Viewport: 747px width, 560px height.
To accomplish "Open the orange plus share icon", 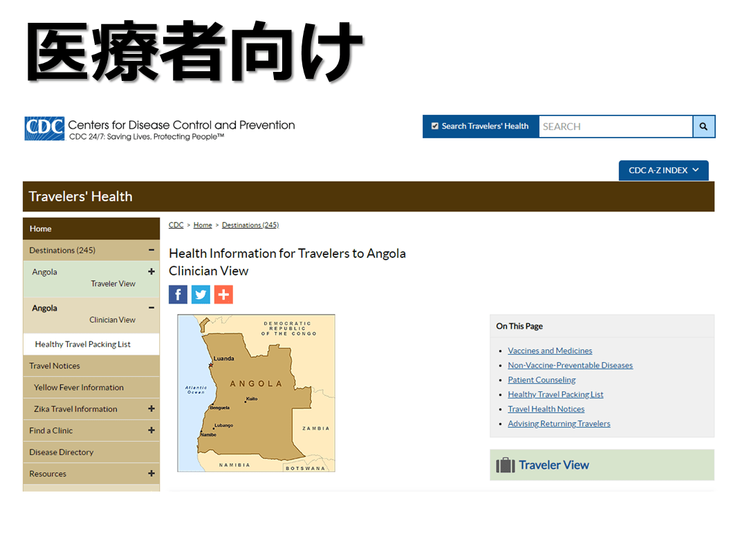I will coord(223,295).
